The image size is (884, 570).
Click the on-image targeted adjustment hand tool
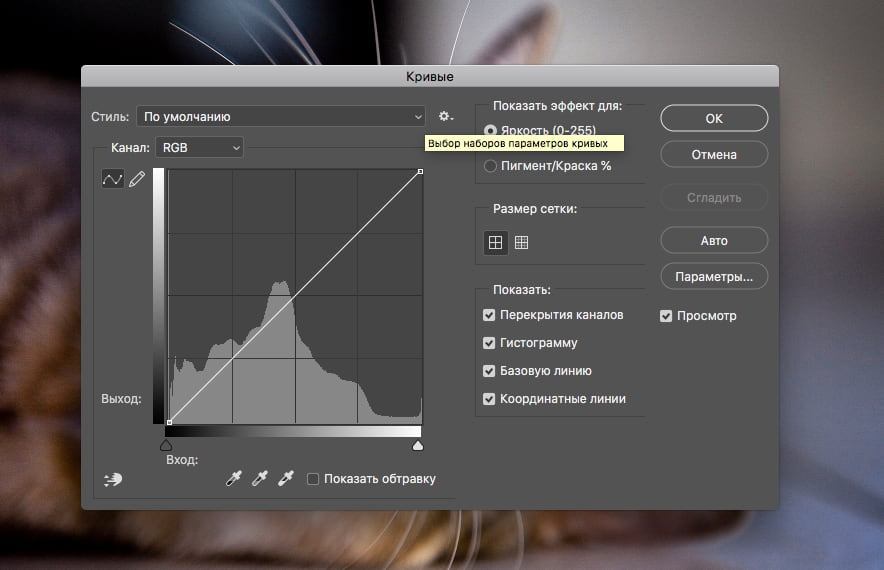[x=113, y=479]
